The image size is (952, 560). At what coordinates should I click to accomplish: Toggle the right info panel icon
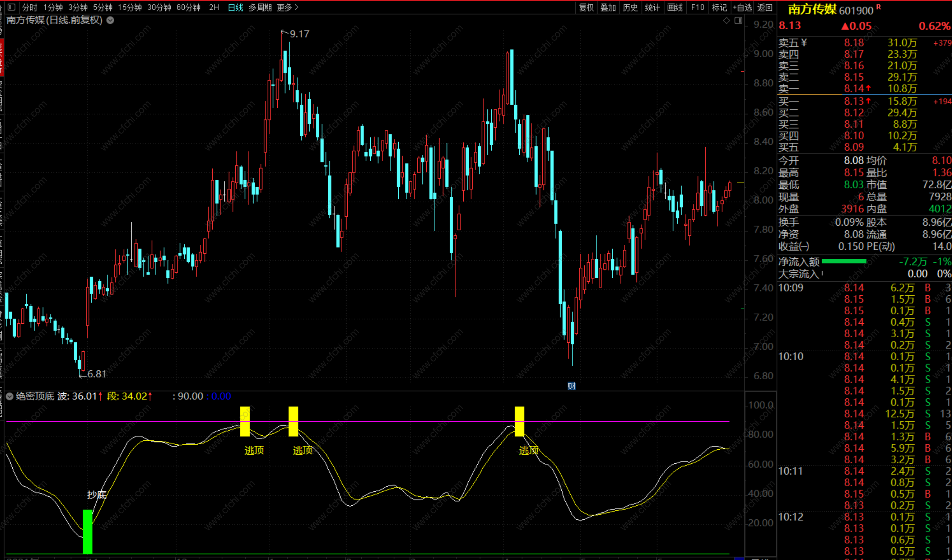pyautogui.click(x=738, y=20)
